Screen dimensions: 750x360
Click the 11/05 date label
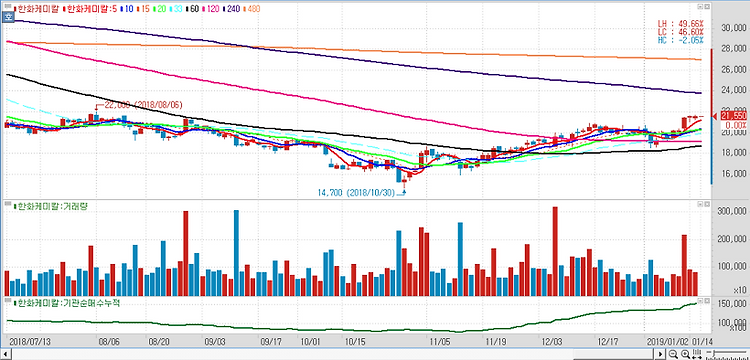click(x=439, y=342)
